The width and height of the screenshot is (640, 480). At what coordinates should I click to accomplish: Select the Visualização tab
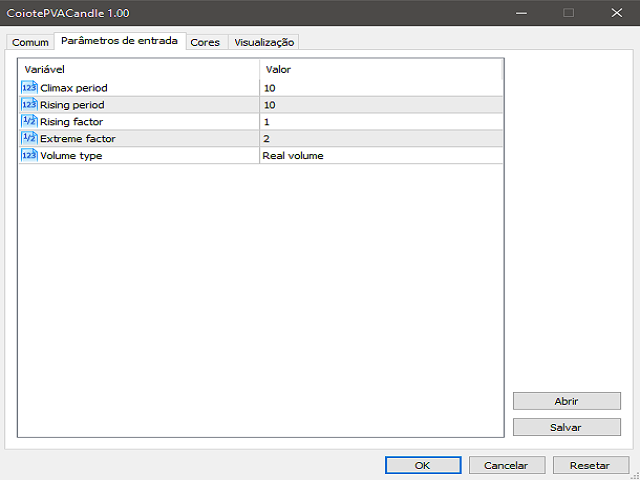coord(264,42)
